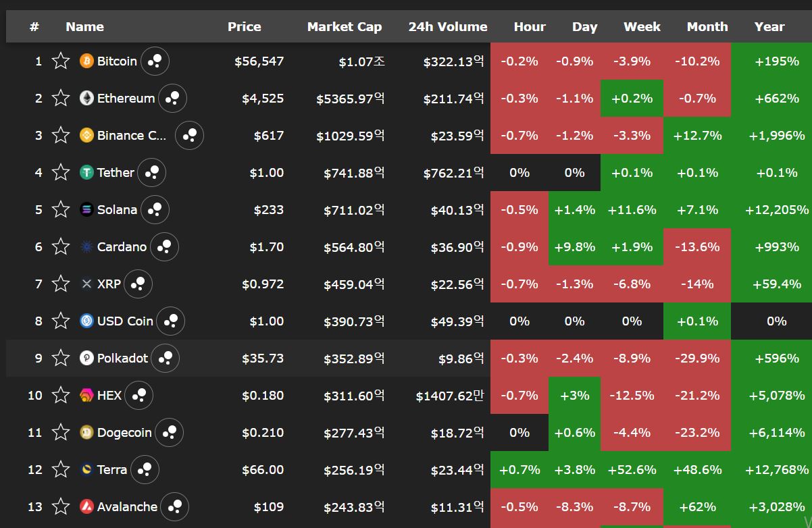Toggle the favorite star for Terra
This screenshot has width=812, height=528.
[61, 469]
